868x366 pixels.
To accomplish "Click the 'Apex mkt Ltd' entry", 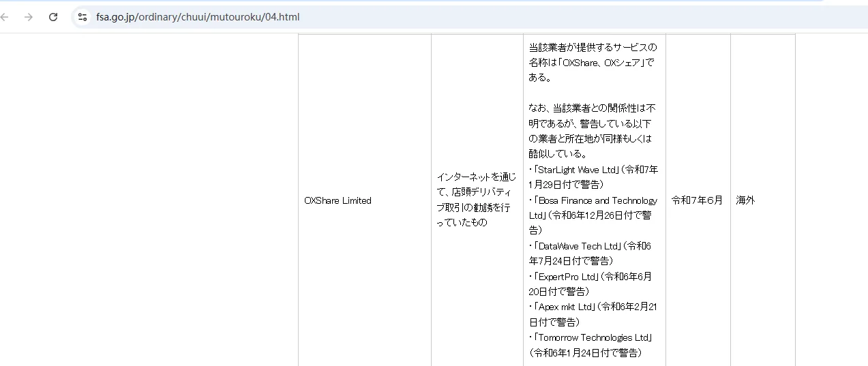I will [x=565, y=307].
